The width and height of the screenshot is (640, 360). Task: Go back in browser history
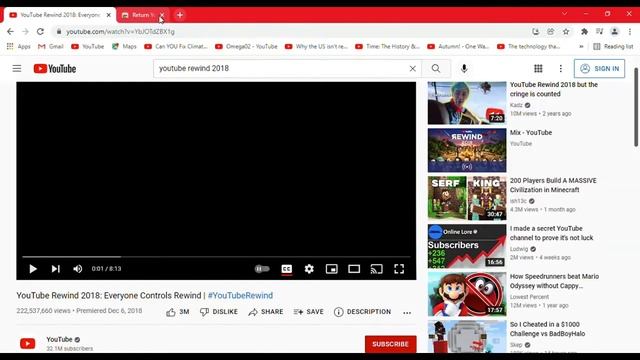coord(10,31)
